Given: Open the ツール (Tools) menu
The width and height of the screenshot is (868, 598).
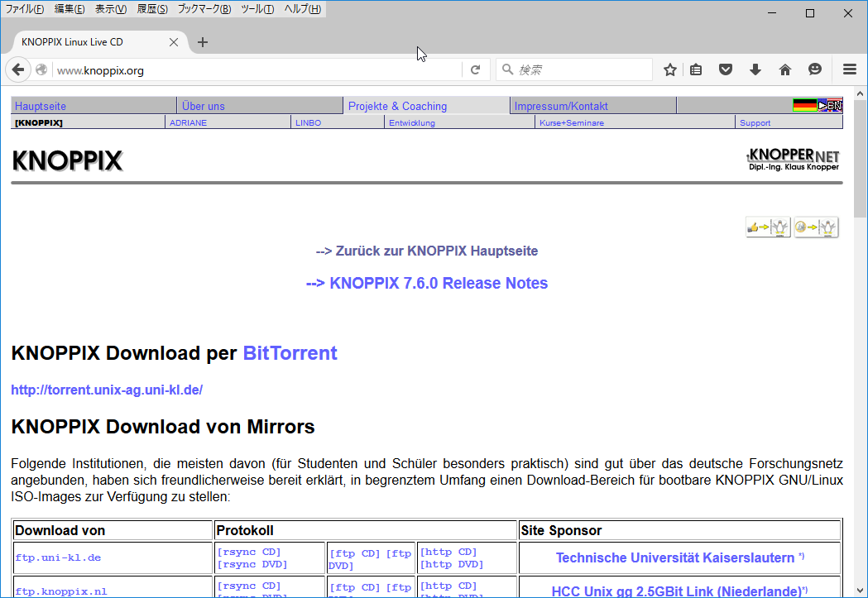Looking at the screenshot, I should pyautogui.click(x=257, y=9).
